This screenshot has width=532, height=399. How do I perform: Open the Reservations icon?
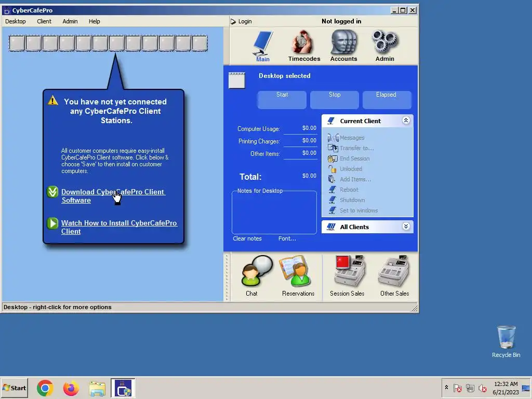pos(296,271)
